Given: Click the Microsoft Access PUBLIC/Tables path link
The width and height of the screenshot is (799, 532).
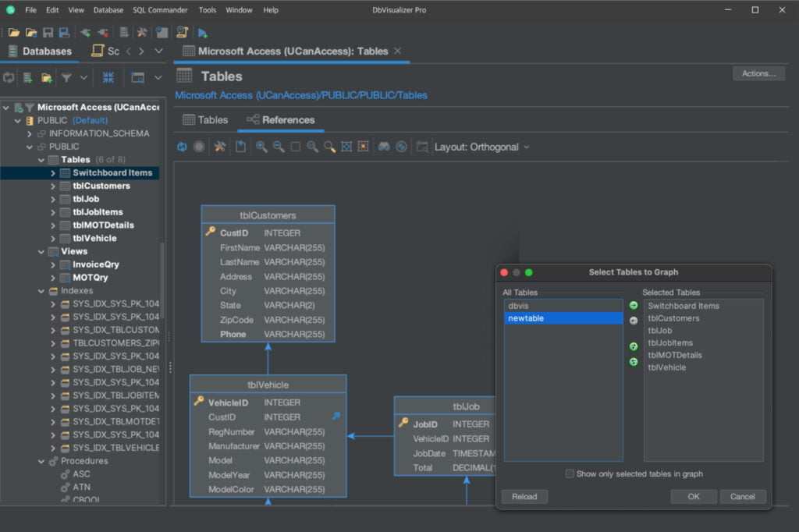Looking at the screenshot, I should (301, 95).
